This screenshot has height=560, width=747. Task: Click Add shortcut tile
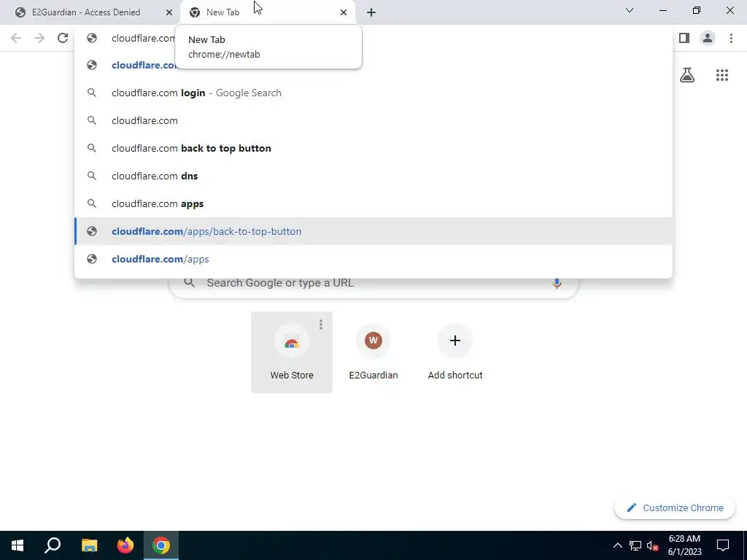[455, 352]
